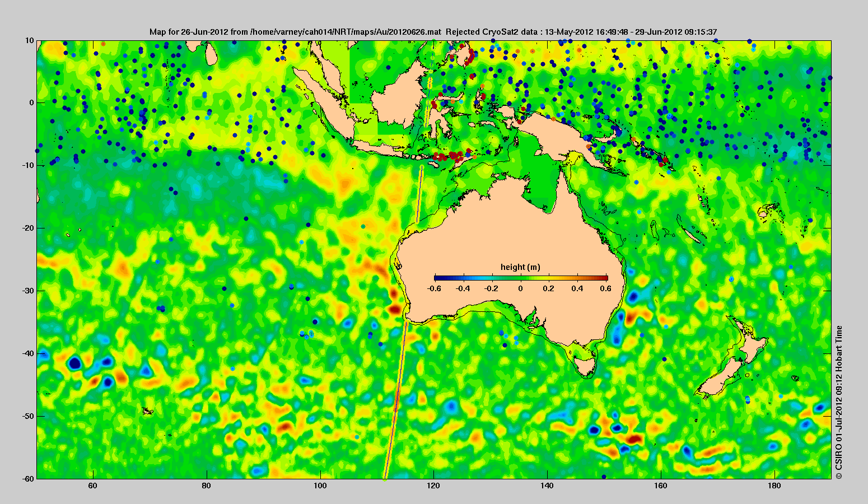This screenshot has width=868, height=504.
Task: Click latitude tick label "10" on left axis
Action: pos(29,40)
